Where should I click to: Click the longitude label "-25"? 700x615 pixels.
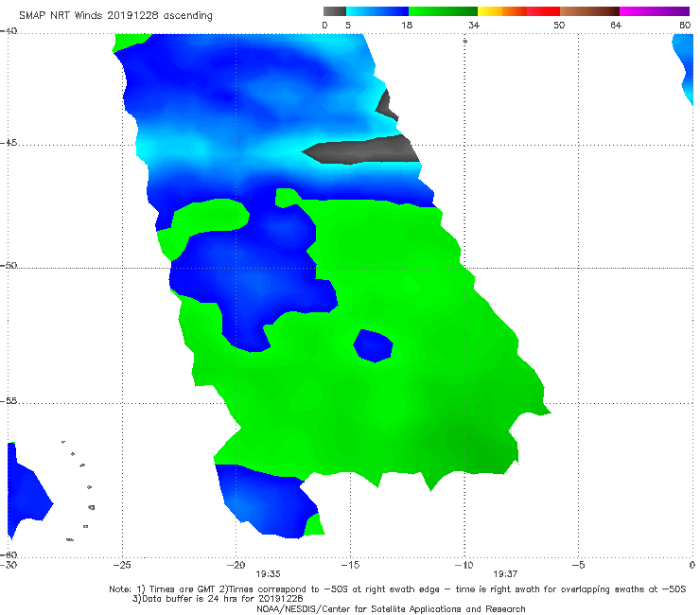[122, 565]
